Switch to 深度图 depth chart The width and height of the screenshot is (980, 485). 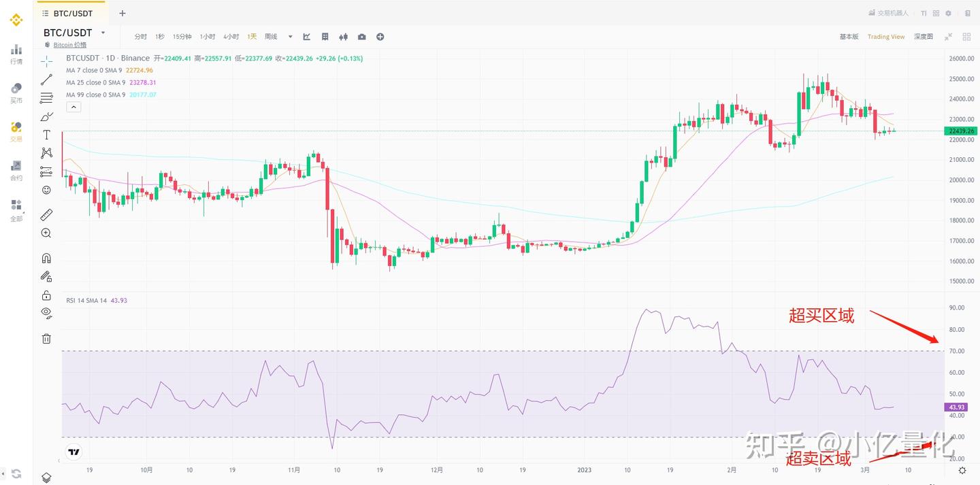point(924,37)
